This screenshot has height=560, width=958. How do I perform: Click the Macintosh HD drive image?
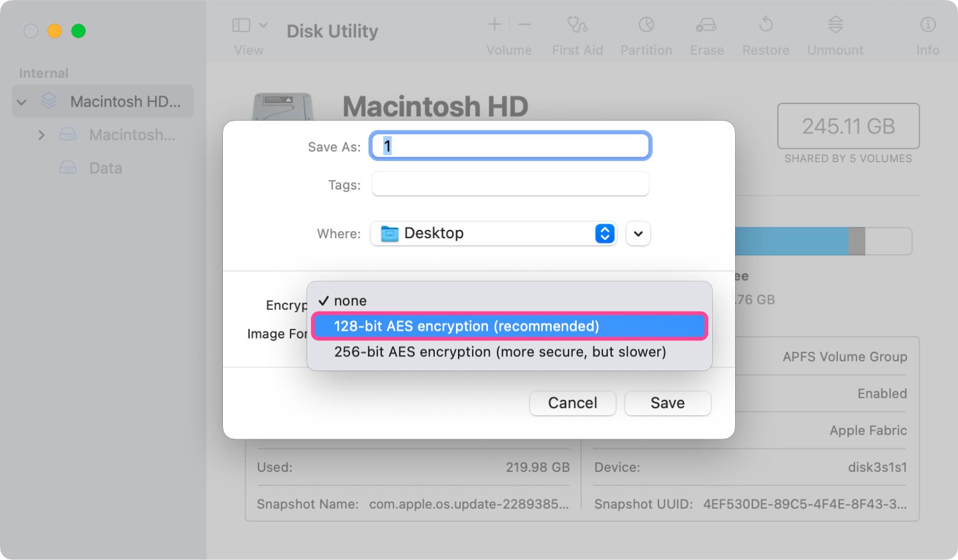coord(283,107)
